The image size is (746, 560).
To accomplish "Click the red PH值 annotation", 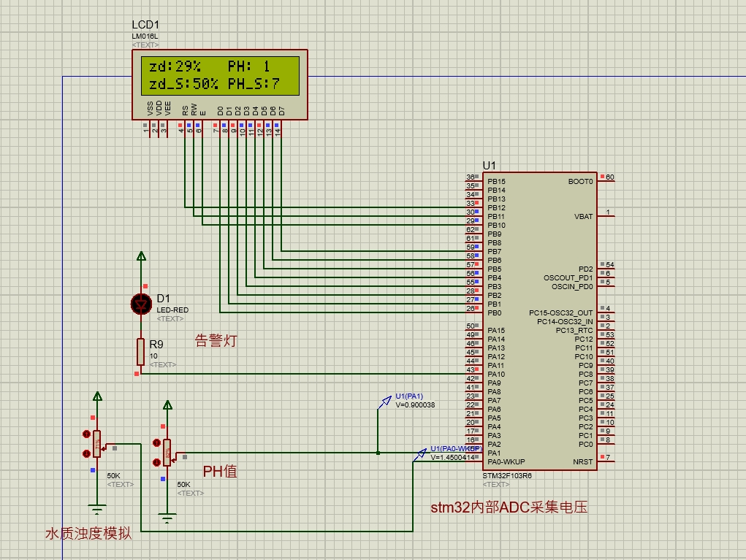I will 220,471.
